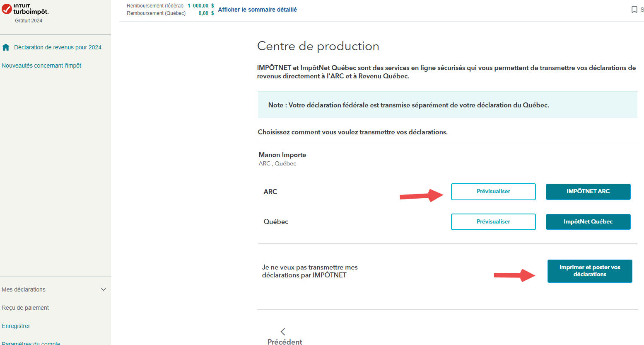Click the ARC , Québec subtitle

(277, 163)
